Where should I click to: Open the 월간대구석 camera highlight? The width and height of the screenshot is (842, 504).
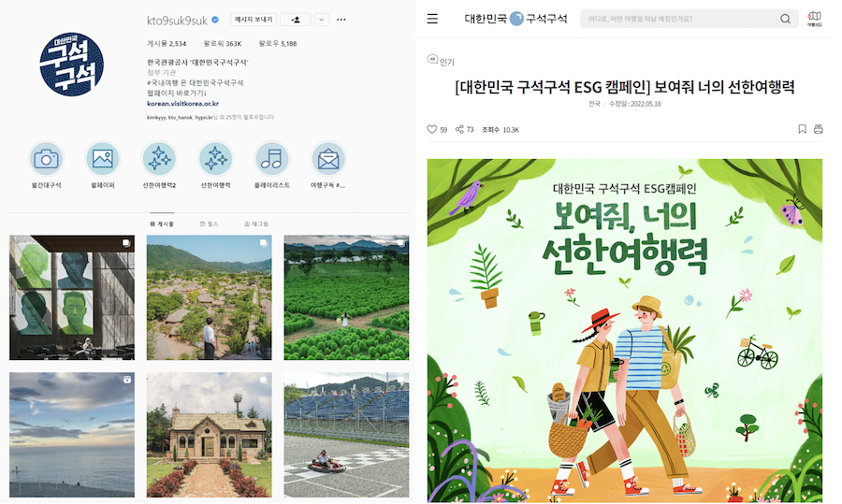(x=46, y=159)
